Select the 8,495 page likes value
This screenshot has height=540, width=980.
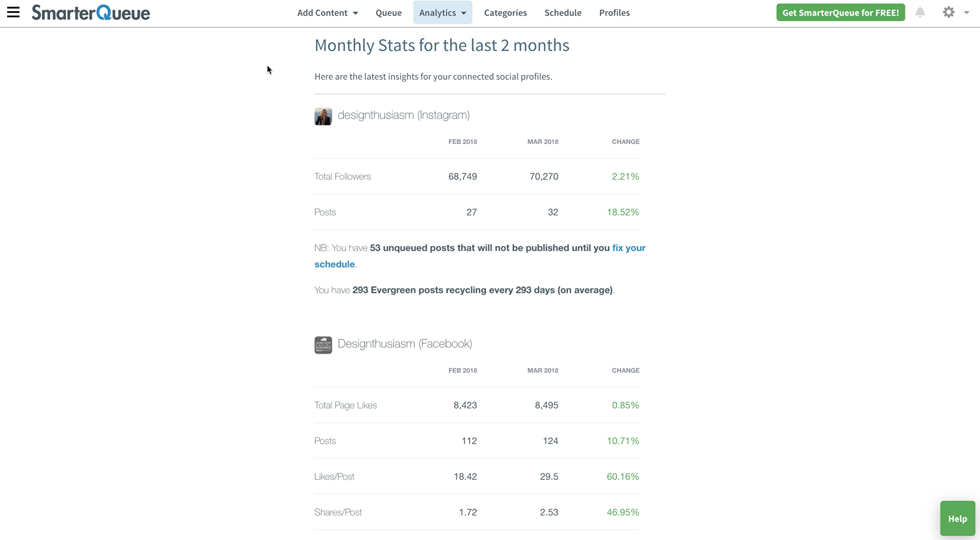[546, 405]
